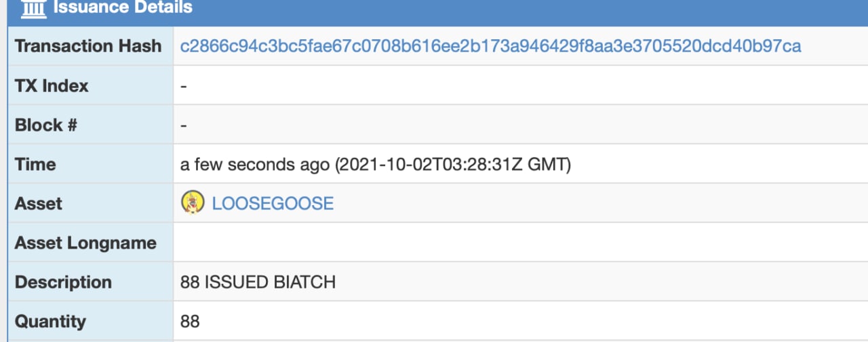Click the LOOSEGOOSE goose asset icon
The width and height of the screenshot is (868, 342).
click(x=193, y=202)
